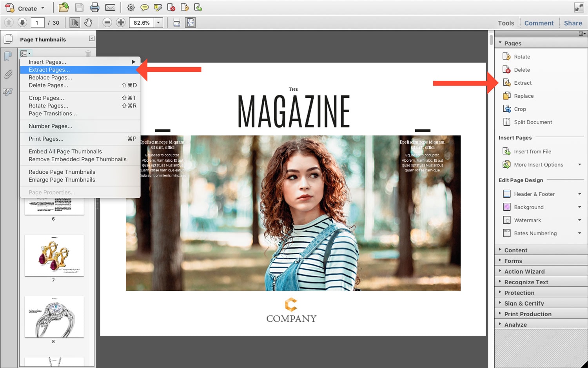Click the Email document icon
588x368 pixels.
pos(110,7)
